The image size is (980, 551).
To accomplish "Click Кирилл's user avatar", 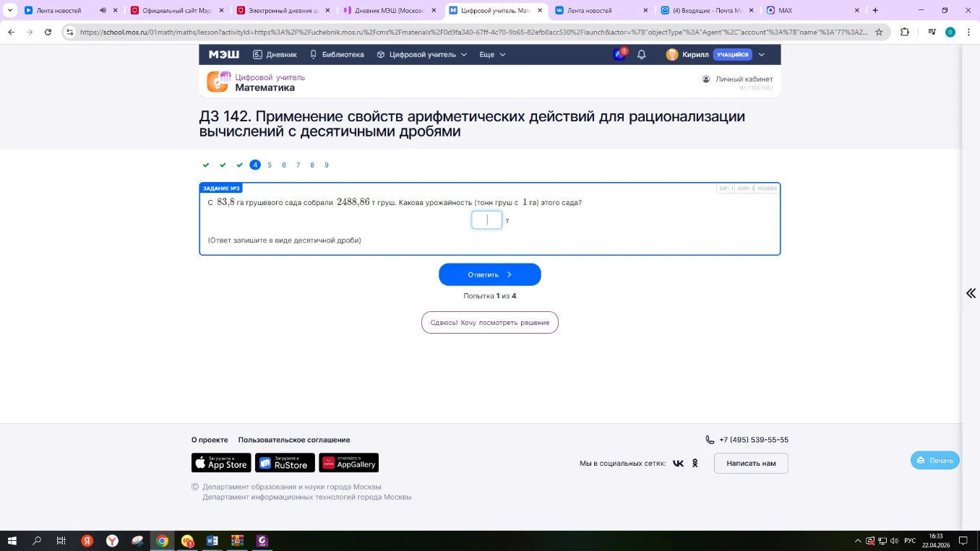I will pos(672,55).
